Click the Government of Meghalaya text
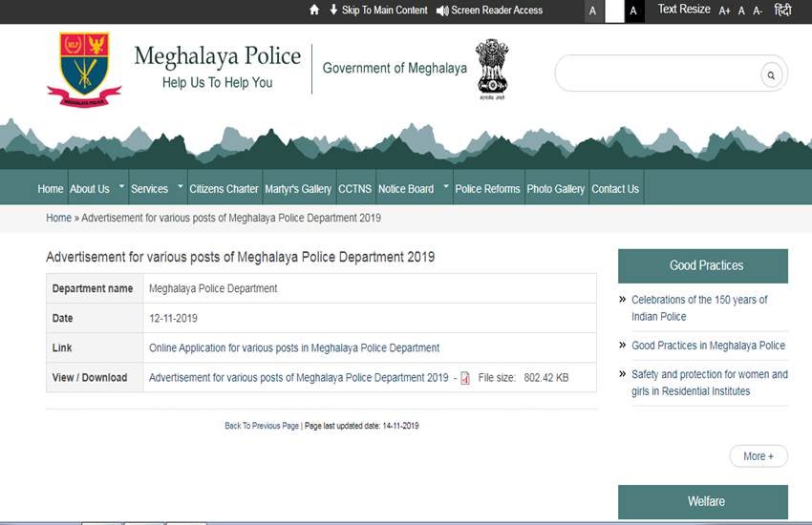Viewport: 812px width, 525px height. click(395, 69)
